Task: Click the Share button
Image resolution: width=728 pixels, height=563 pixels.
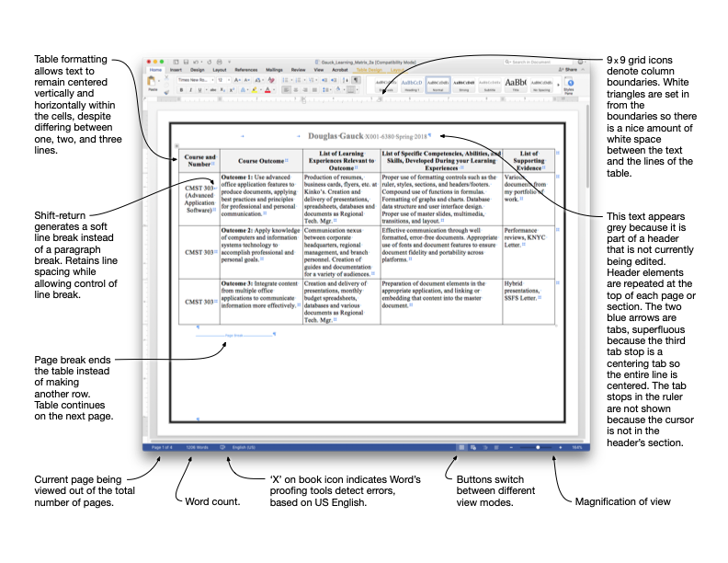Action: (x=570, y=69)
